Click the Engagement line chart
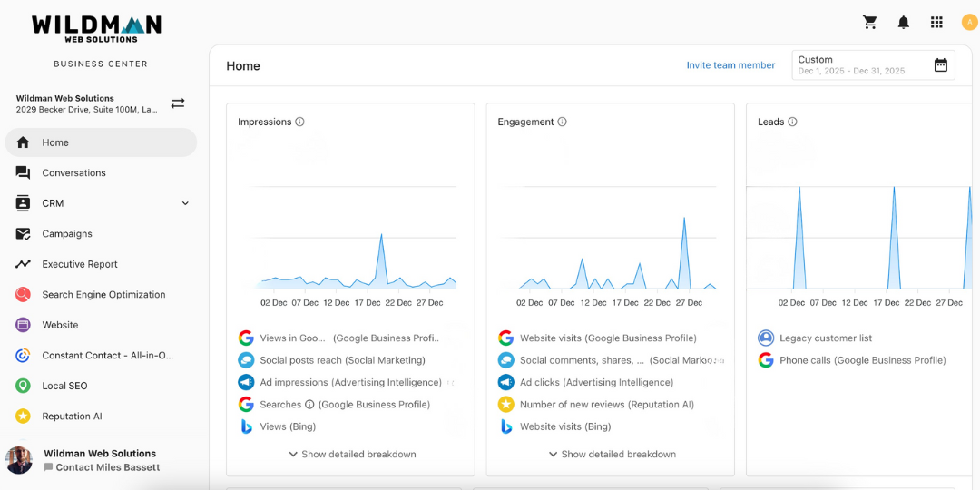This screenshot has height=490, width=980. tap(612, 238)
